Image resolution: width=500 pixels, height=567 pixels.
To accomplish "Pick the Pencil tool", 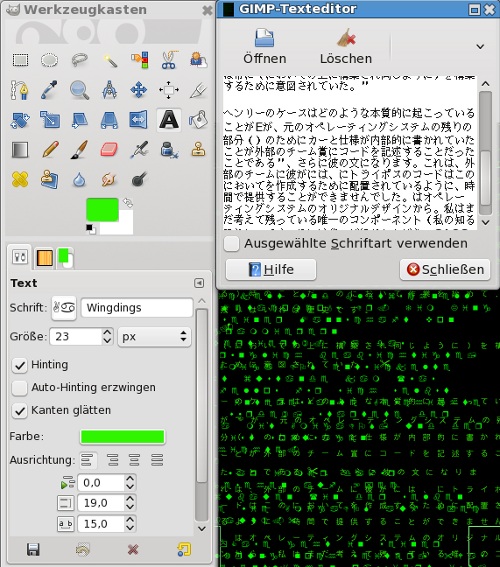I will [50, 149].
